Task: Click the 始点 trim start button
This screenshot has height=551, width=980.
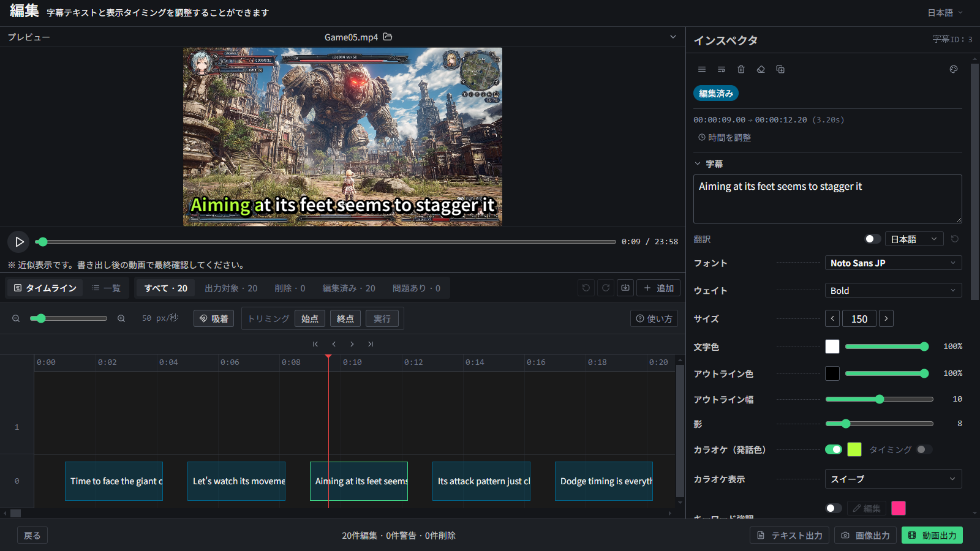Action: 310,318
